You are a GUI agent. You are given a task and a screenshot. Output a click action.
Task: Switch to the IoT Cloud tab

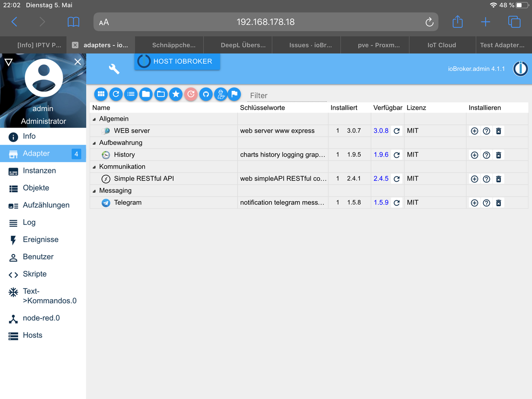442,45
